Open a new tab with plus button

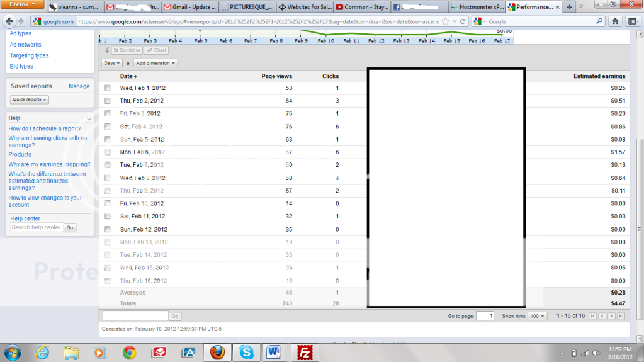[x=569, y=7]
